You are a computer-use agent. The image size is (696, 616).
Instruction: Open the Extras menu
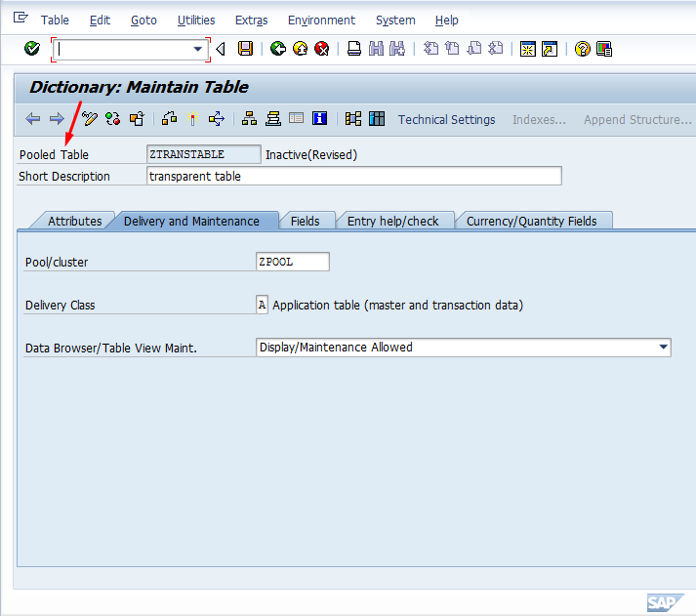[x=251, y=20]
